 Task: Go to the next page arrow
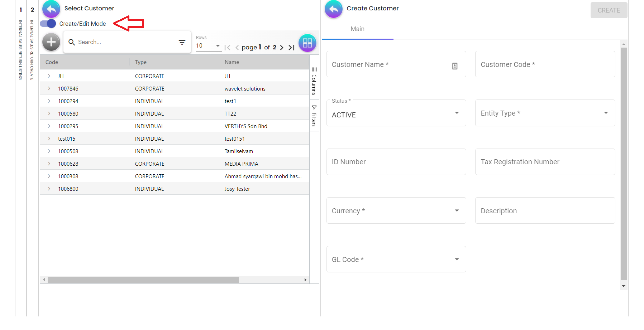(x=282, y=48)
